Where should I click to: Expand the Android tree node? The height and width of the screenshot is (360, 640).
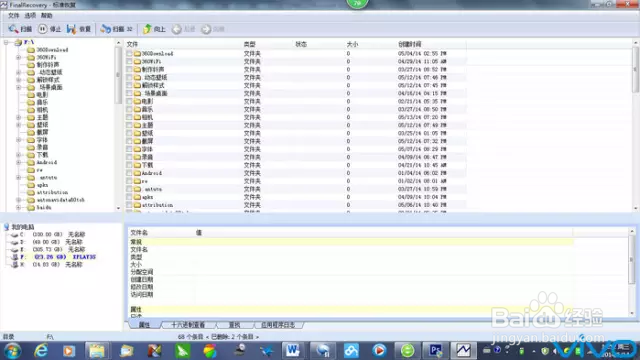click(18, 162)
